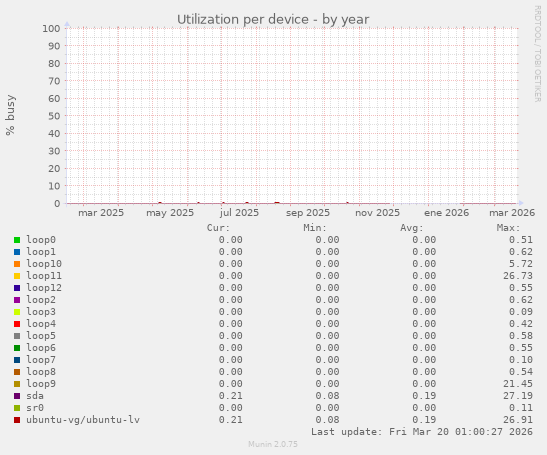Click the 50 y-axis tick label
The image size is (547, 455).
tap(54, 116)
